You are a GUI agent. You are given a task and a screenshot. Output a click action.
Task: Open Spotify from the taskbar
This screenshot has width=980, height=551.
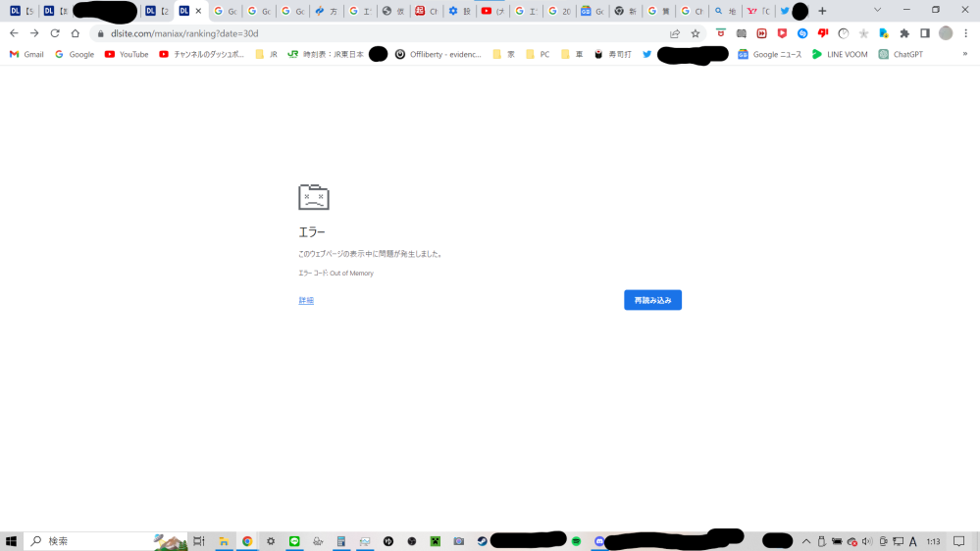point(576,541)
